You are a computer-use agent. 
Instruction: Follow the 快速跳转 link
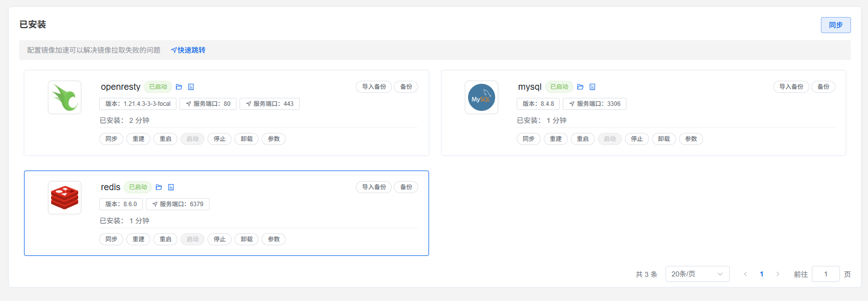[x=188, y=50]
